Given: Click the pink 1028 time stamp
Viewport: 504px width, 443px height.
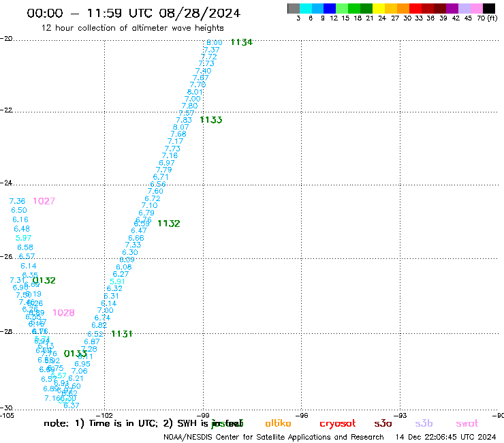Looking at the screenshot, I should [x=63, y=313].
